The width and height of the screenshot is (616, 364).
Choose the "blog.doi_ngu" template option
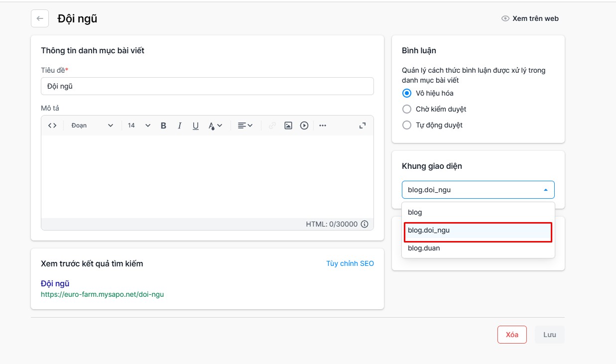coord(478,230)
